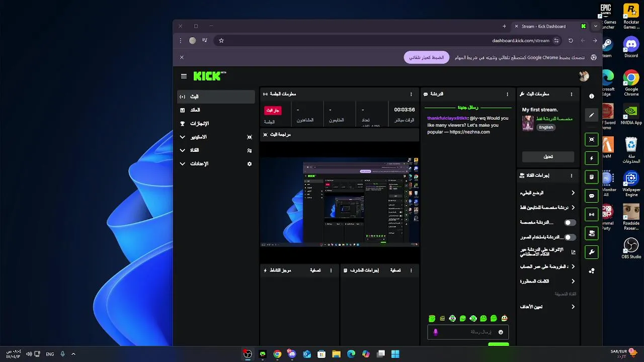Open OBS Studio in the taskbar
The width and height of the screenshot is (644, 362).
pyautogui.click(x=248, y=354)
